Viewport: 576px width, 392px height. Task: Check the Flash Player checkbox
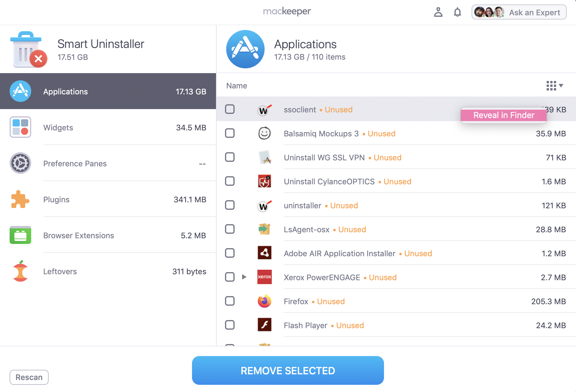point(230,325)
